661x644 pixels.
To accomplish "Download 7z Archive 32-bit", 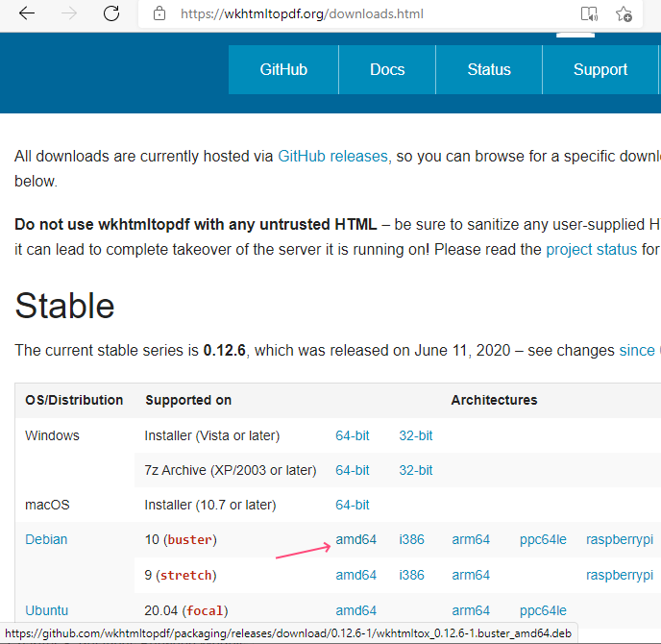I will (416, 470).
